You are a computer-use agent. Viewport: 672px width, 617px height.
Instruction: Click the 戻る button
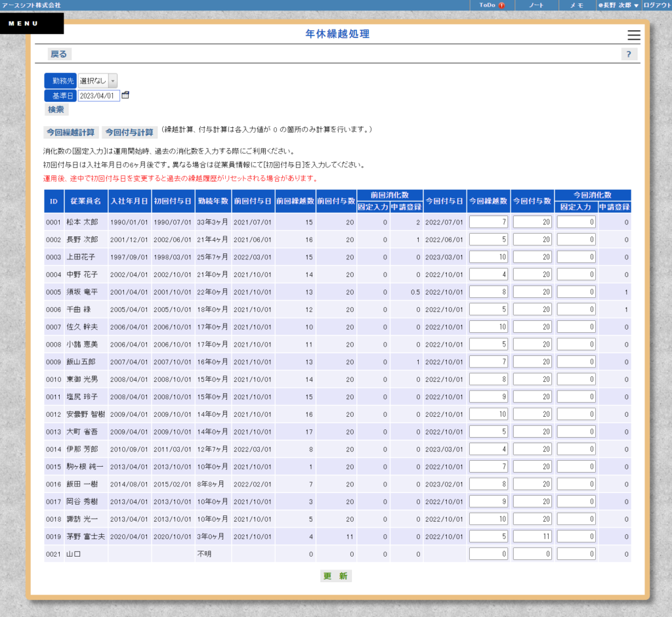[58, 54]
